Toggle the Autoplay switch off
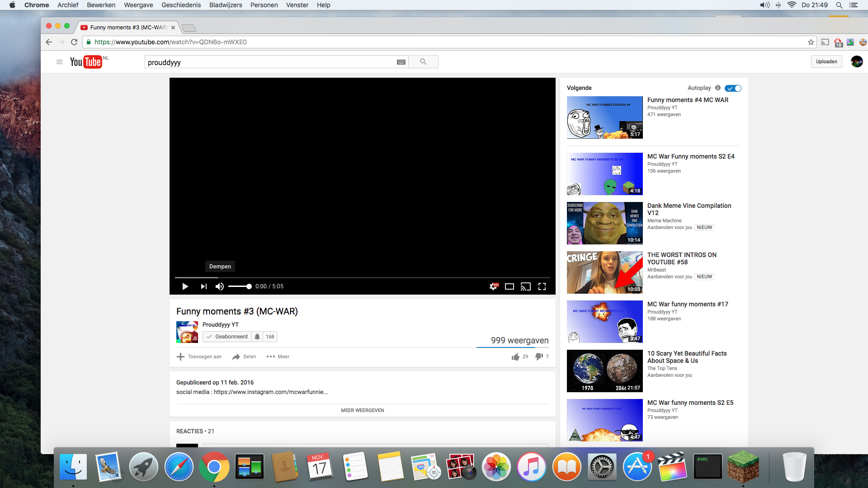 coord(733,88)
